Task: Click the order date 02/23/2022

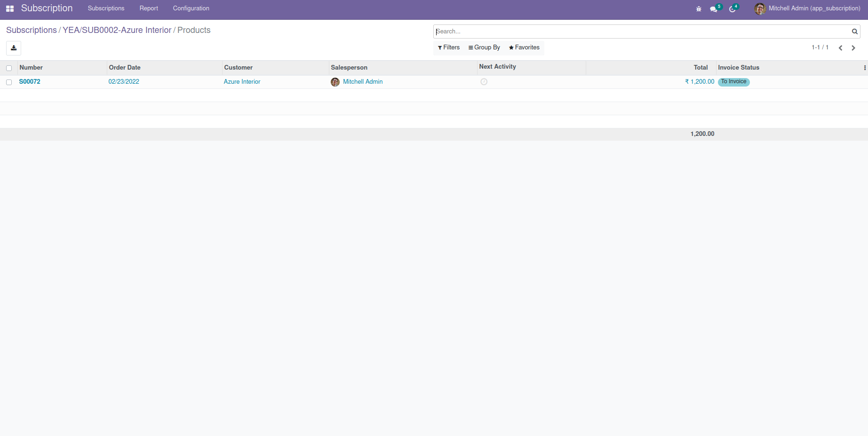Action: (x=124, y=82)
